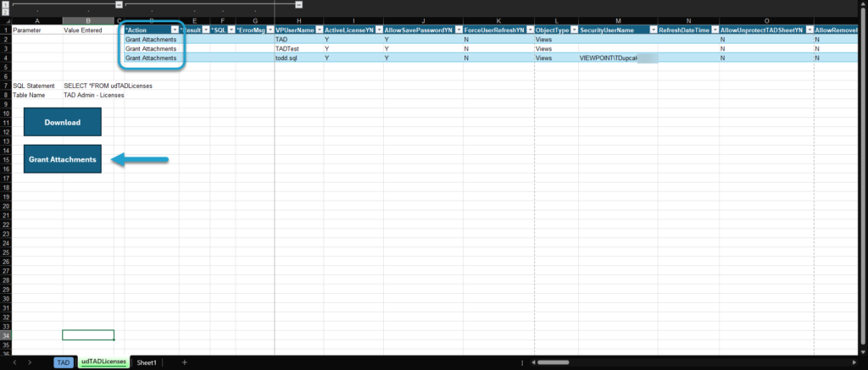Click the sheet tab bar split handle dots

pos(522,363)
